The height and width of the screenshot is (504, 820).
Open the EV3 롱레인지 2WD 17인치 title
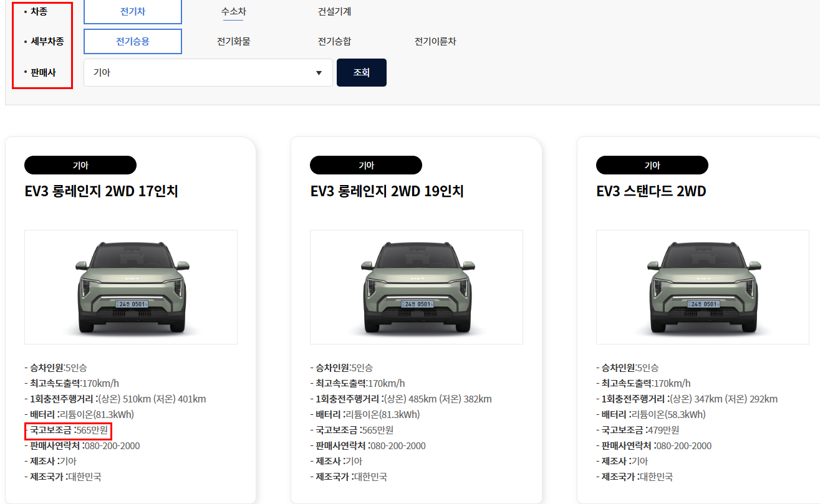tap(102, 191)
